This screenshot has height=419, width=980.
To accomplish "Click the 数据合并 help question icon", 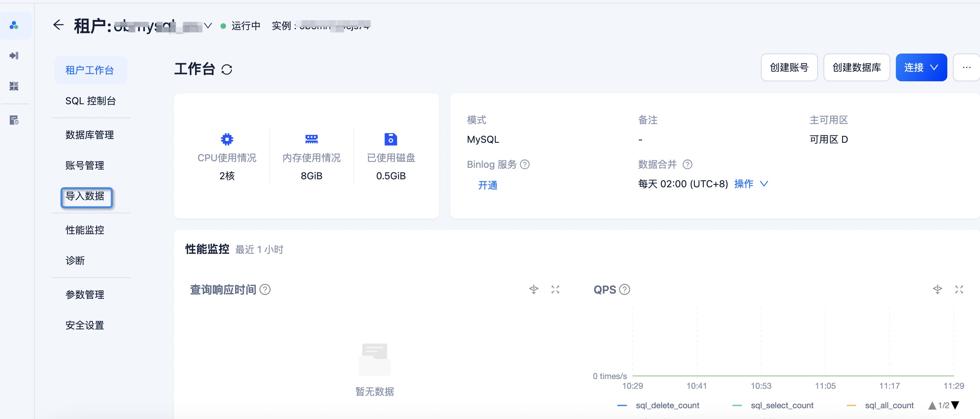I will pos(688,164).
